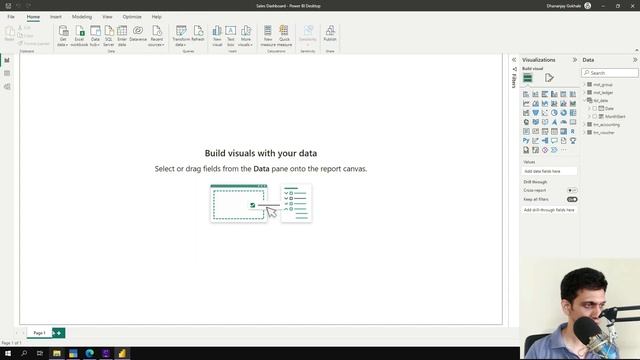The width and height of the screenshot is (640, 360).
Task: Select the Gauge visual
Action: (564, 122)
